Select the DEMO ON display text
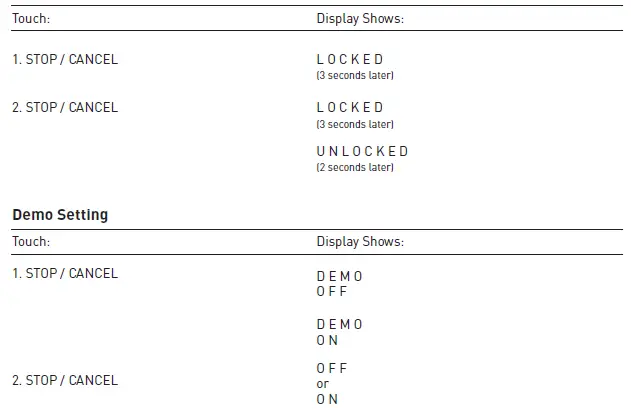Screen dimensions: 631x410 (x=340, y=332)
